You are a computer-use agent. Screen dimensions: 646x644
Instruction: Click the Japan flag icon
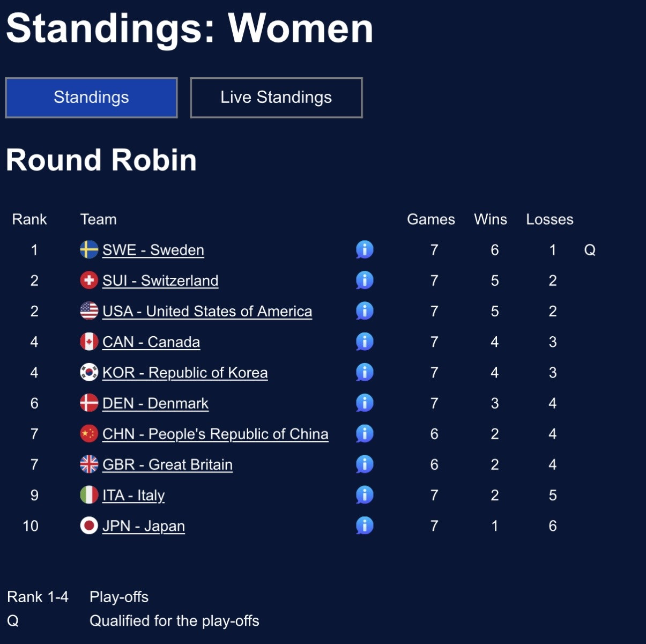coord(89,525)
